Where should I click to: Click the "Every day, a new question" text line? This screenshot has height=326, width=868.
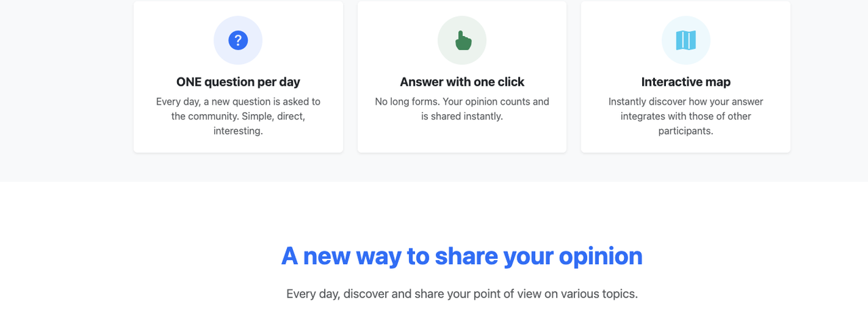pyautogui.click(x=238, y=102)
